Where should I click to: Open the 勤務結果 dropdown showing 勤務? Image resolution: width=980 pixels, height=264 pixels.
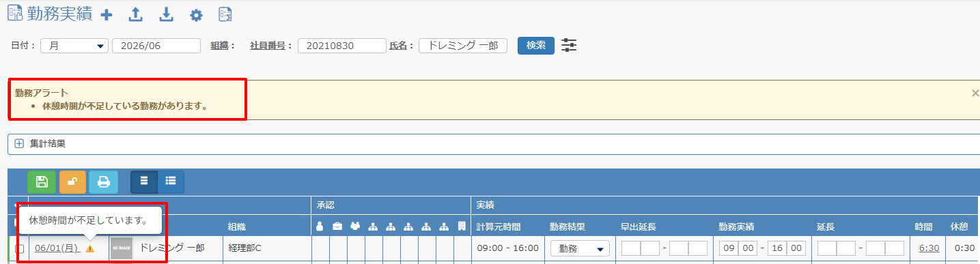(x=580, y=249)
